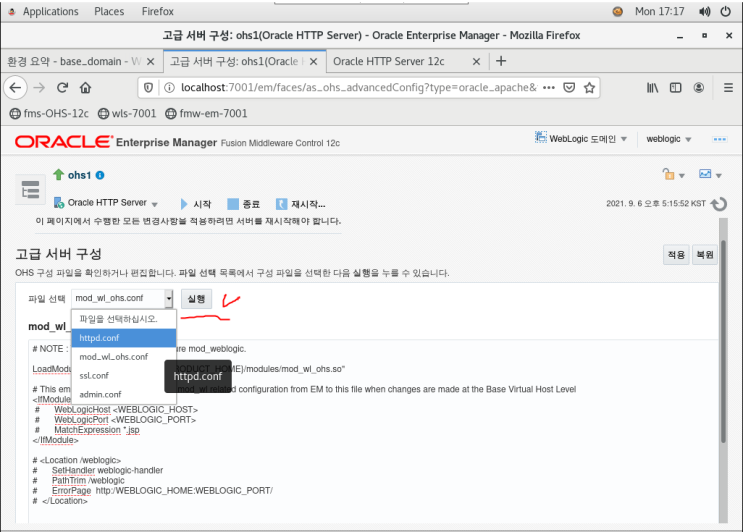Restart the server with 재시작
The width and height of the screenshot is (743, 532).
(301, 204)
